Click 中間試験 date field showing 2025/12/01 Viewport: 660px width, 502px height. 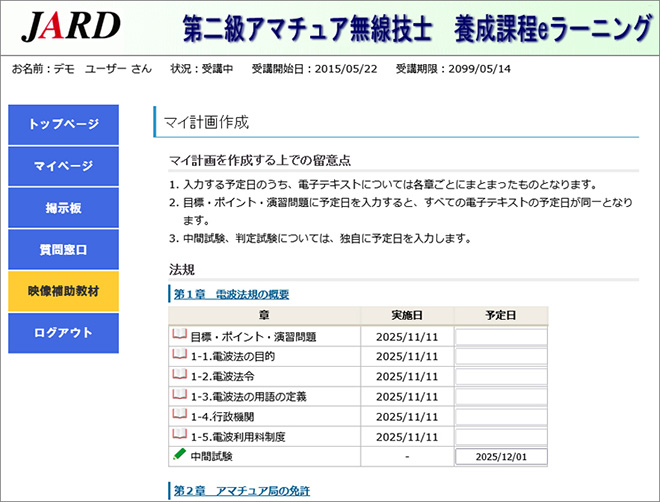click(501, 457)
